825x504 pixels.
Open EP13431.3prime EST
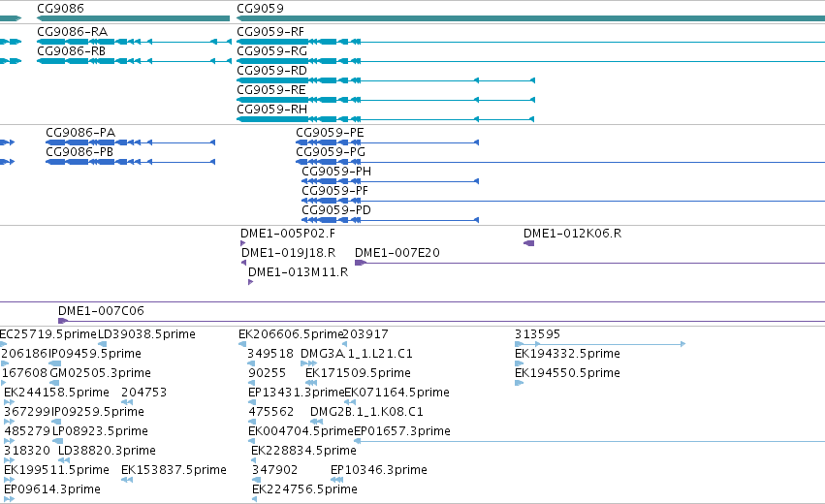pos(296,393)
